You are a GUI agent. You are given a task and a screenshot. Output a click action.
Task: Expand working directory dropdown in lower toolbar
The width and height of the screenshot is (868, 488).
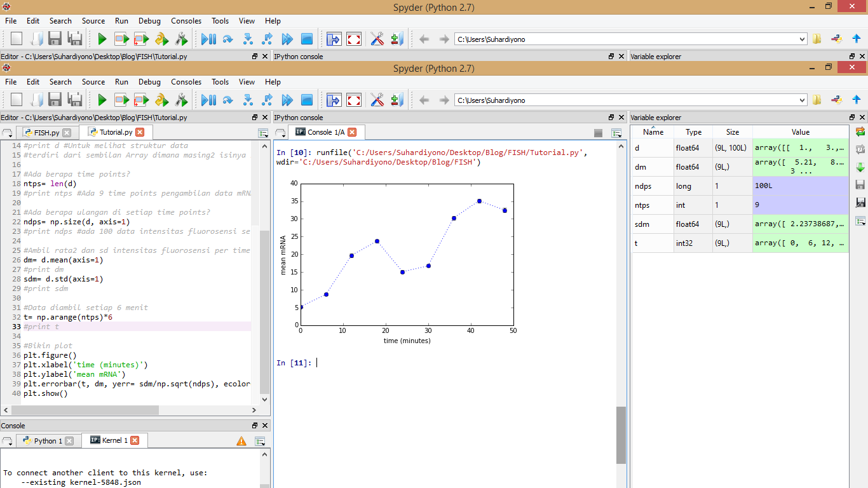coord(802,100)
